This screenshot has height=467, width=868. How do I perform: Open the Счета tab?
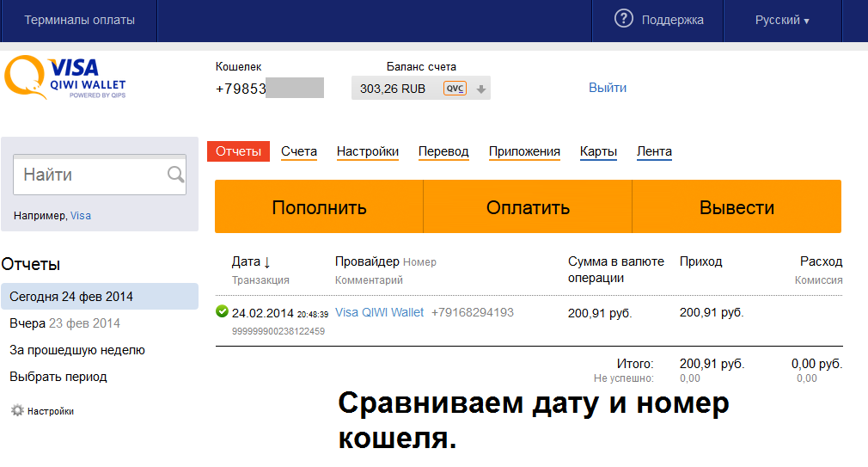pyautogui.click(x=299, y=151)
